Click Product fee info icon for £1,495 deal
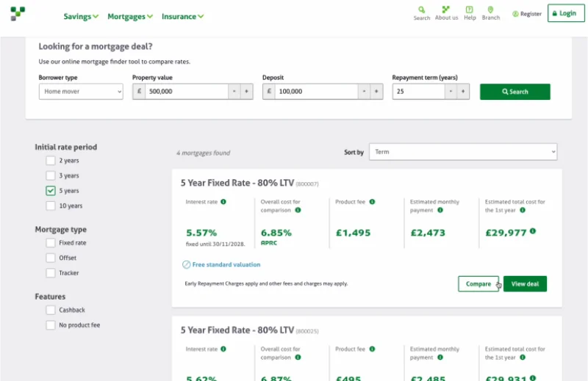The height and width of the screenshot is (381, 588). [x=372, y=202]
